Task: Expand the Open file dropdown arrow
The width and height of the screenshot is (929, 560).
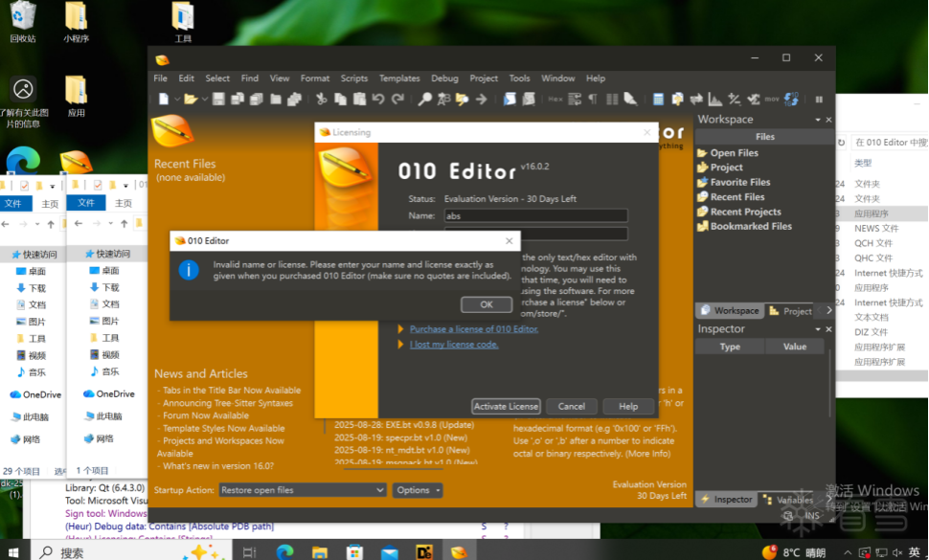Action: coord(204,100)
